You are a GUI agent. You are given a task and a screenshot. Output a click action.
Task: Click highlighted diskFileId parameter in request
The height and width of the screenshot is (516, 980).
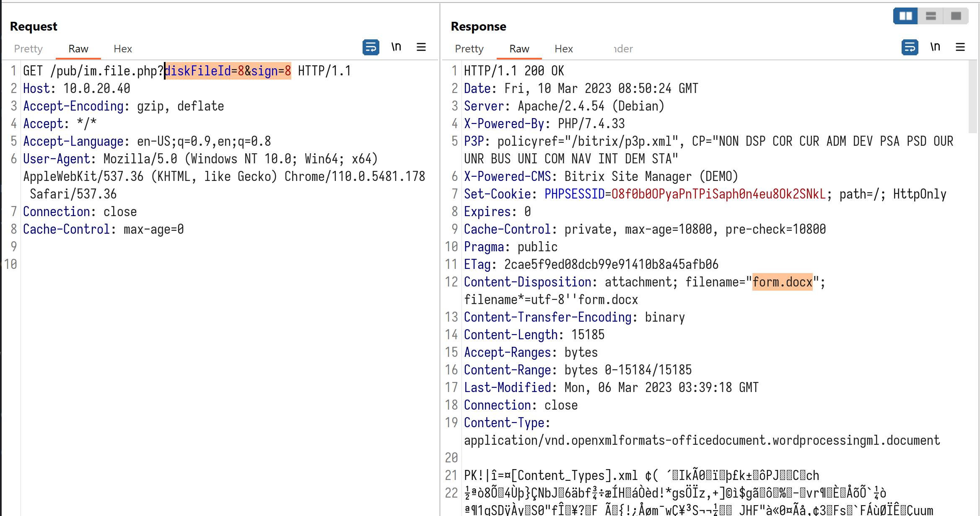tap(198, 71)
